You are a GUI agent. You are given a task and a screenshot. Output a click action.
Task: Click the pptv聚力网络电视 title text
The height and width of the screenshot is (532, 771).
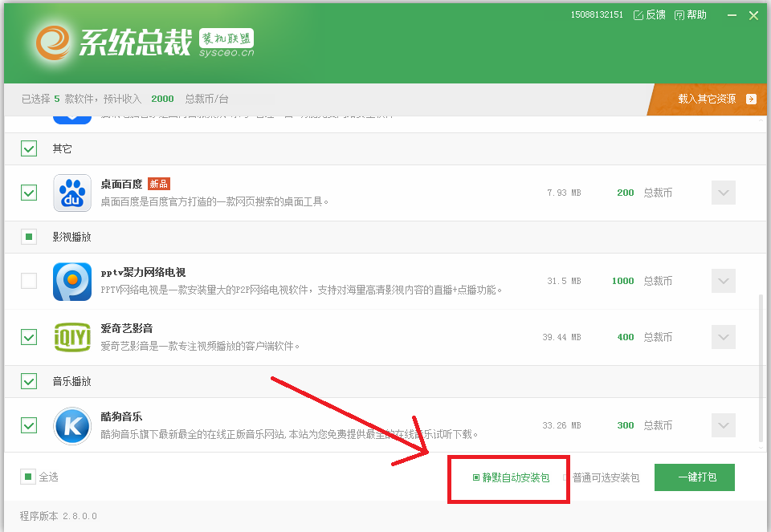pyautogui.click(x=143, y=273)
